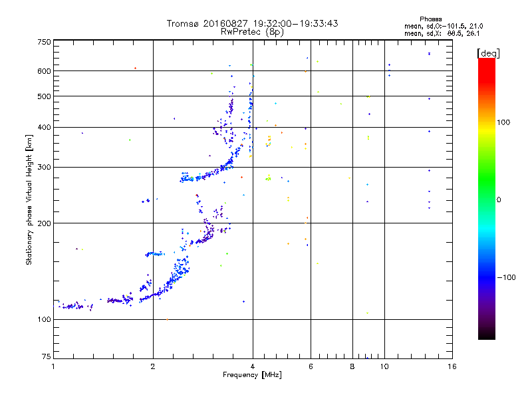
Task: Click the y-axis label "Stationary phase Virtual Height [km]"
Action: (x=29, y=199)
